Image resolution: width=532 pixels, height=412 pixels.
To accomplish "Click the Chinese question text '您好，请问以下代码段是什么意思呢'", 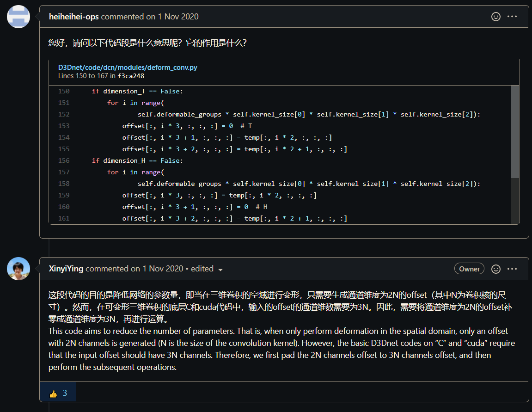I will coord(115,43).
